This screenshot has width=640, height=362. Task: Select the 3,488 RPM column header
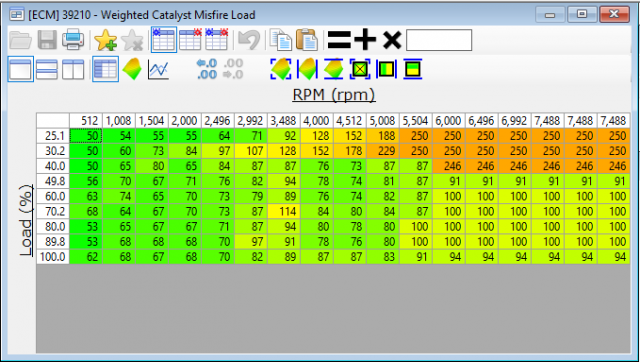(284, 121)
